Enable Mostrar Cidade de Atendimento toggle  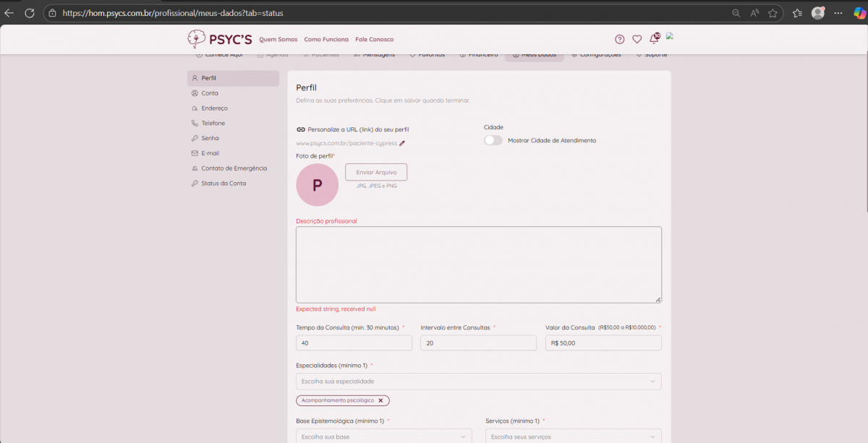click(x=493, y=140)
